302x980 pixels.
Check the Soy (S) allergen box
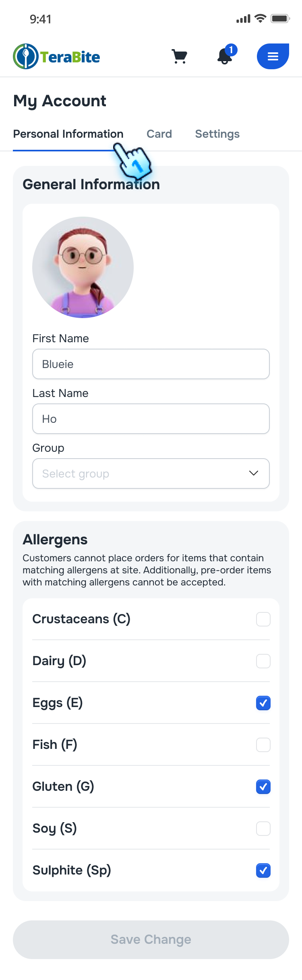coord(263,829)
